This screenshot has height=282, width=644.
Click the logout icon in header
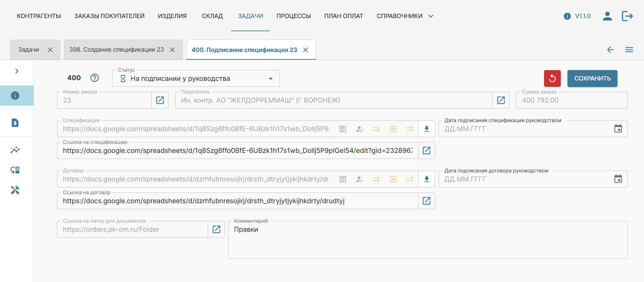(627, 16)
